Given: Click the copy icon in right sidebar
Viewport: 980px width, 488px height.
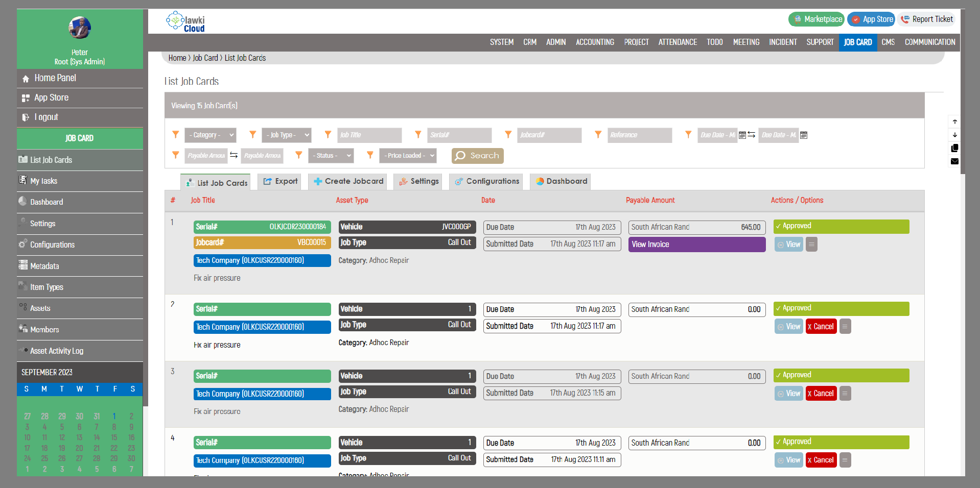Looking at the screenshot, I should [x=954, y=148].
